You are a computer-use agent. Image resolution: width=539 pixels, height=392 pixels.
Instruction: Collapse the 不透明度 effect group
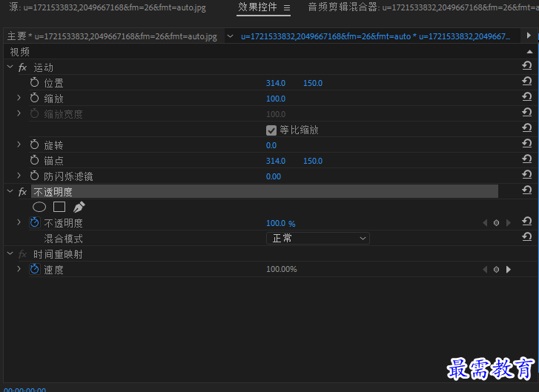click(x=10, y=191)
